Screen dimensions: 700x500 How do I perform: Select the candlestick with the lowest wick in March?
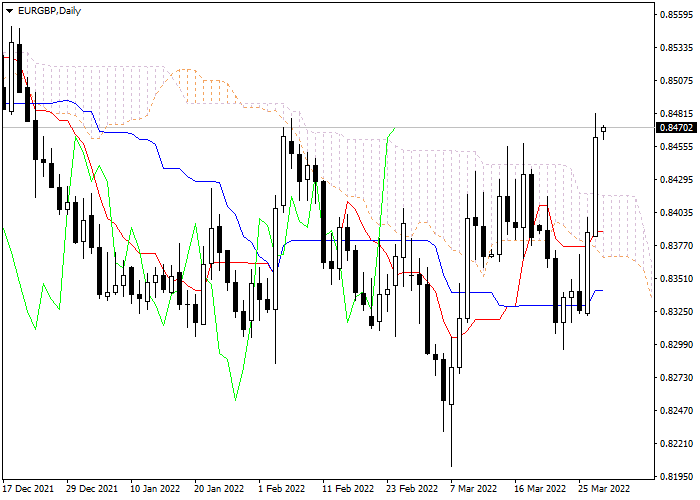(451, 386)
